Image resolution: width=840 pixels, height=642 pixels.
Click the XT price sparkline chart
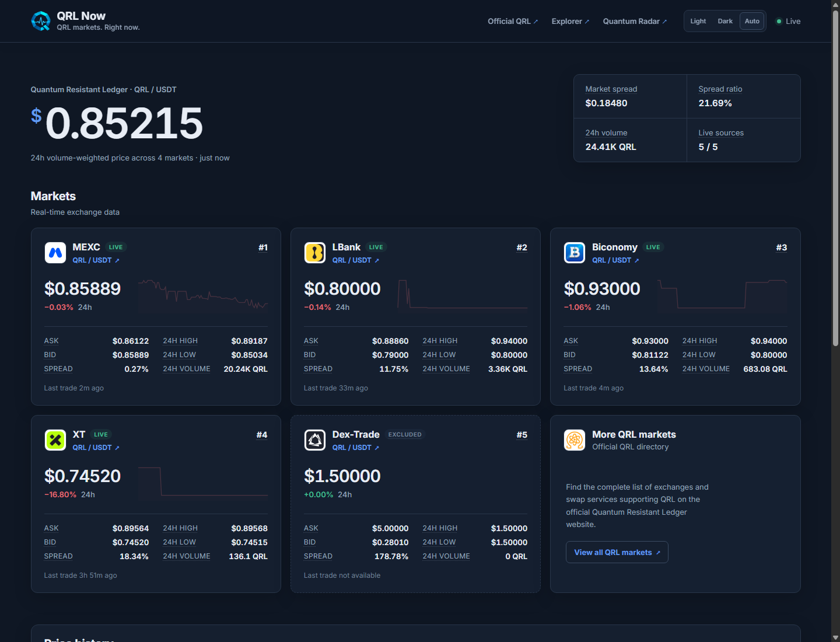(203, 483)
